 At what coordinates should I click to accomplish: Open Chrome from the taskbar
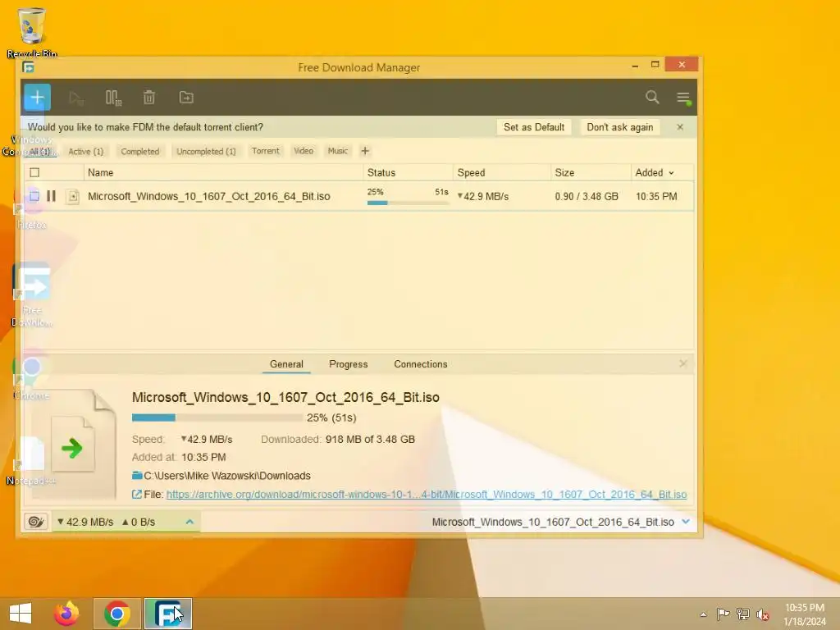coord(117,614)
